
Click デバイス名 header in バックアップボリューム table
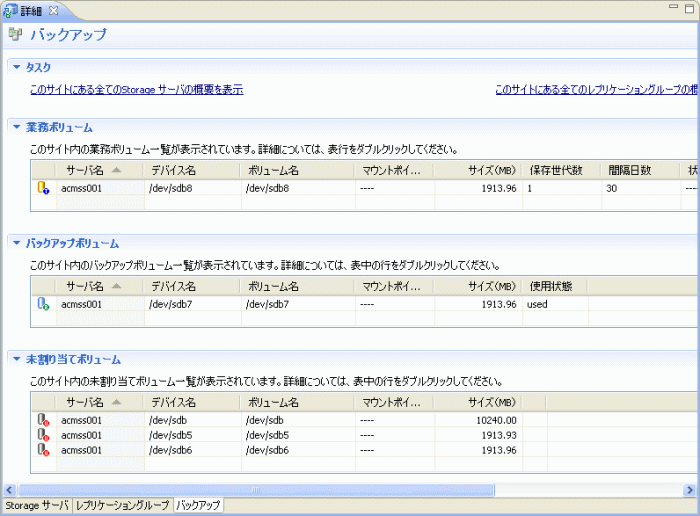[192, 286]
